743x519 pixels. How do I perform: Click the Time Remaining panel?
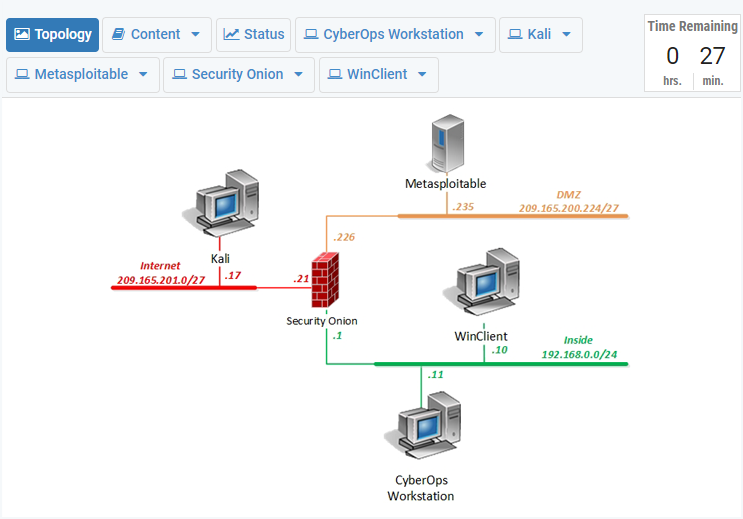(x=692, y=53)
